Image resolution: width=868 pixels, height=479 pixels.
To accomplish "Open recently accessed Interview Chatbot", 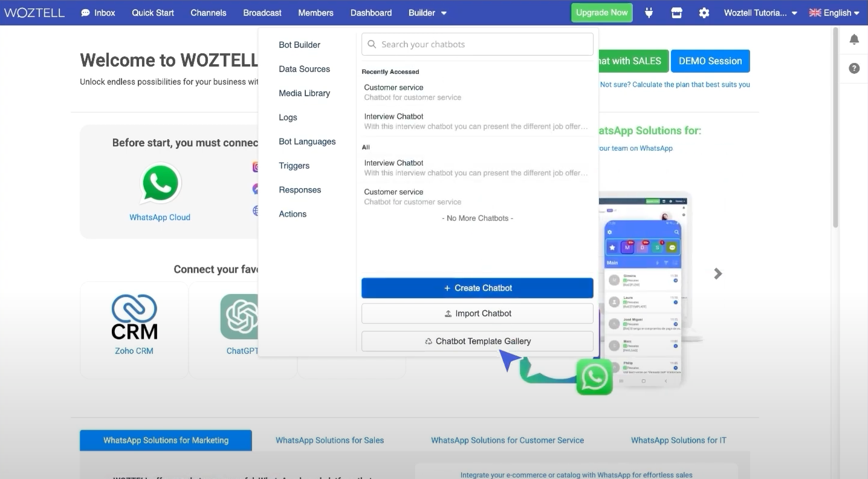I will [x=478, y=121].
